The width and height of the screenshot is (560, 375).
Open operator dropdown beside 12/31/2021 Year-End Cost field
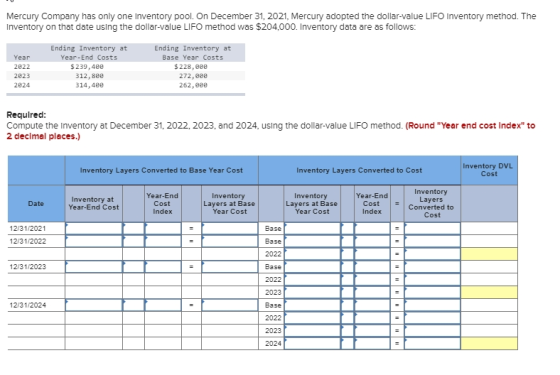tap(134, 229)
